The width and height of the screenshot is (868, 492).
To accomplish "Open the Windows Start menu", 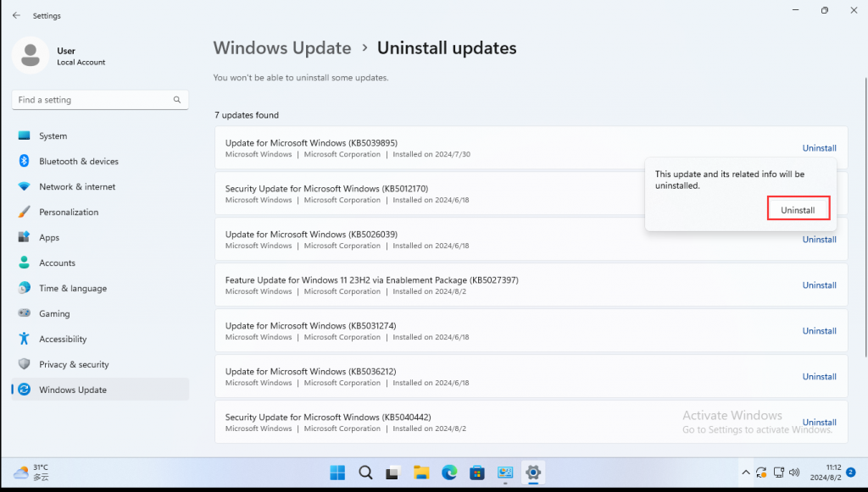I will 337,473.
